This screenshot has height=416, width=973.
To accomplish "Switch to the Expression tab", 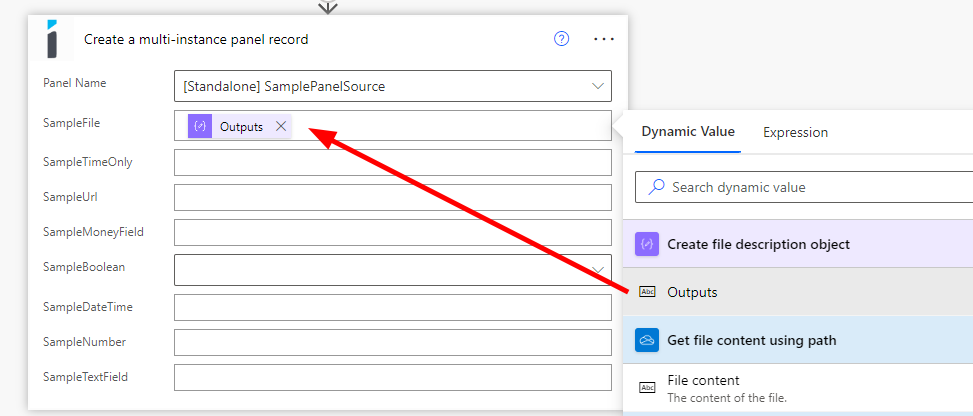I will [795, 132].
